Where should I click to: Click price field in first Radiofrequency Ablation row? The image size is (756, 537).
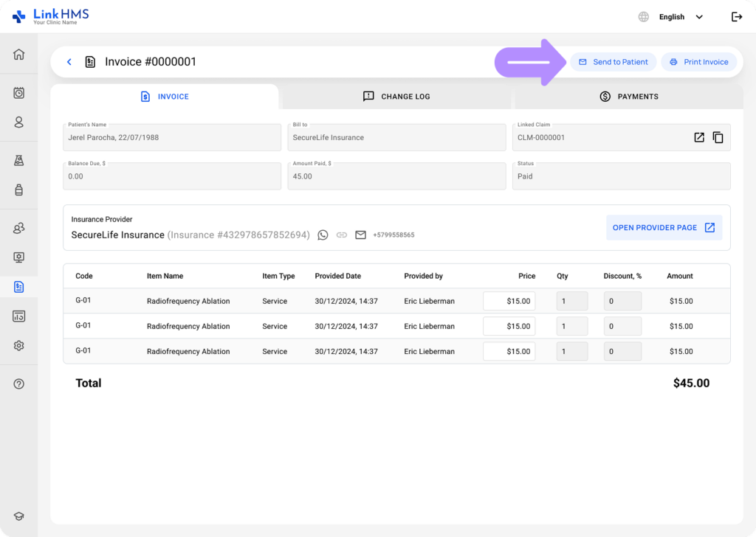point(509,301)
